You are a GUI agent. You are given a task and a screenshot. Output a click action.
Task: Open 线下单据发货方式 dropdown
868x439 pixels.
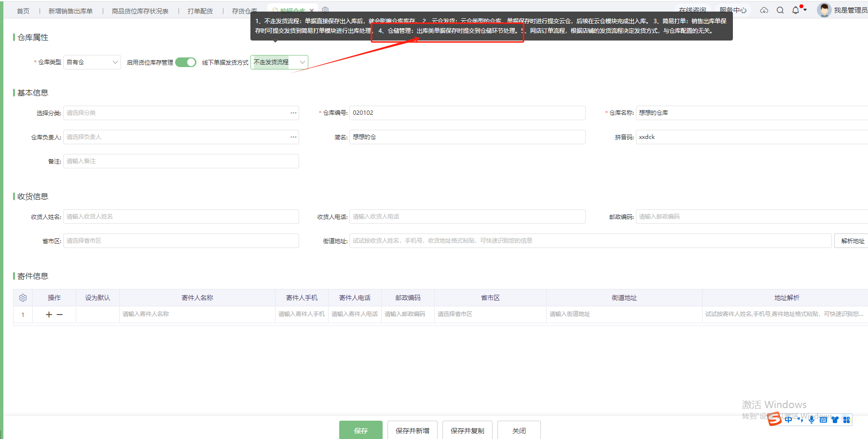coord(279,62)
